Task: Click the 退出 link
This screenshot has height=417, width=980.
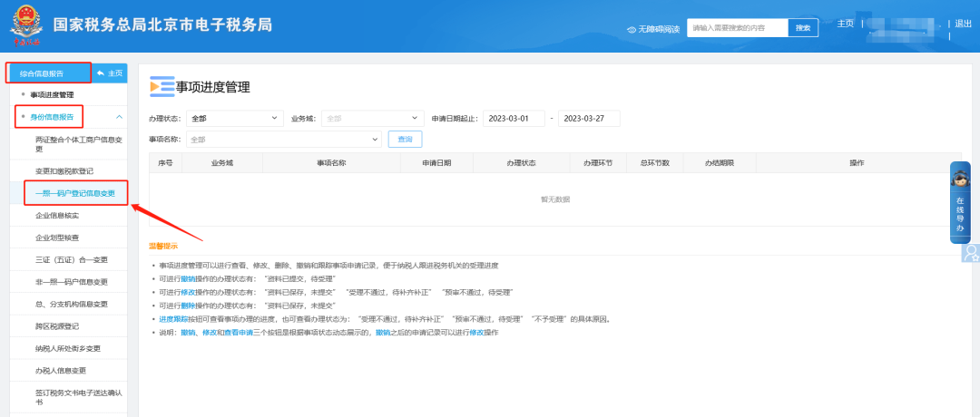Action: (963, 24)
